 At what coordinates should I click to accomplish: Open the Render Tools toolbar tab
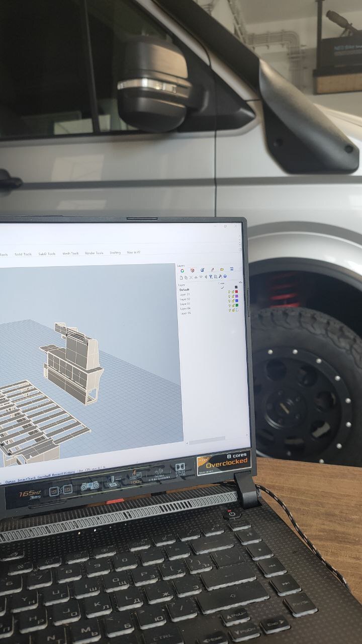coord(94,253)
